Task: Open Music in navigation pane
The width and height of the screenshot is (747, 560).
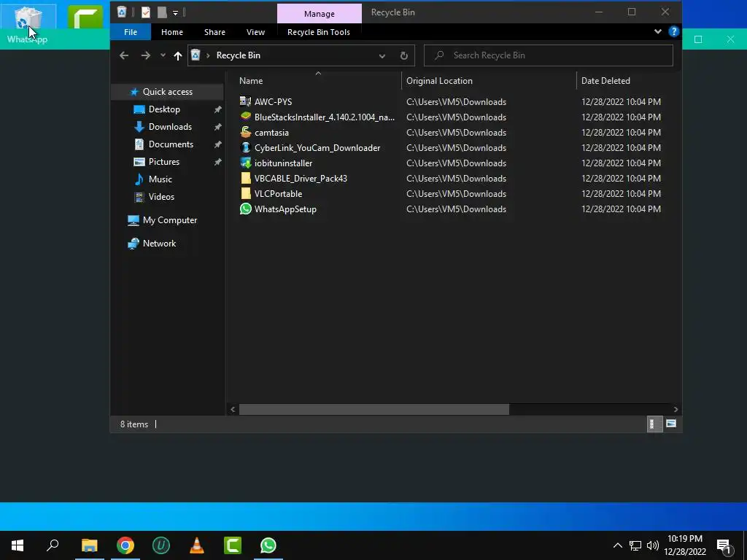Action: (160, 179)
